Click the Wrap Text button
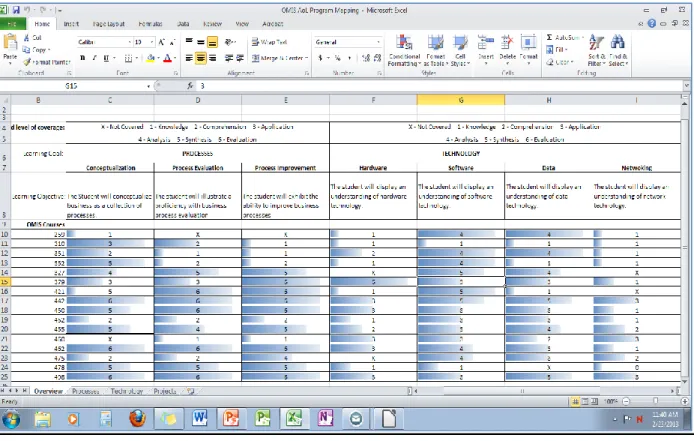This screenshot has width=694, height=441. pos(269,42)
